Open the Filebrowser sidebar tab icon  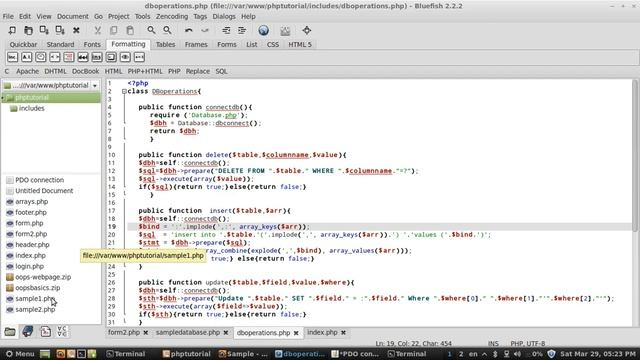click(x=10, y=331)
